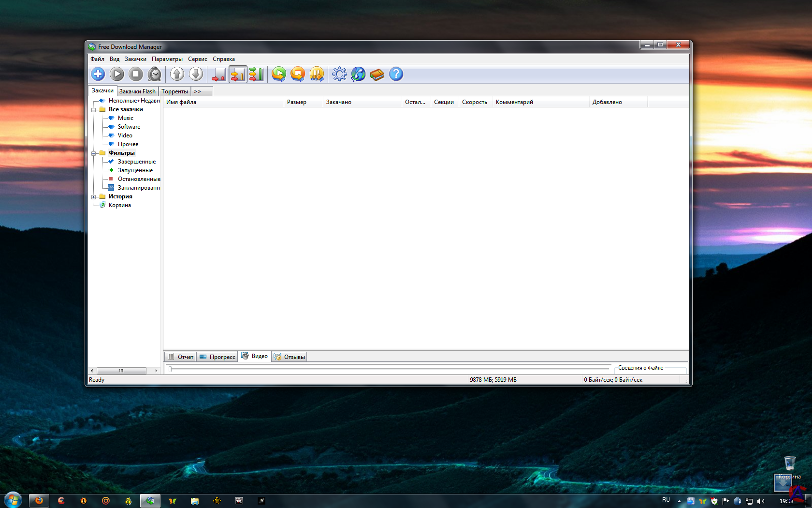This screenshot has height=508, width=812.
Task: Open settings via the blue gear icon
Action: click(339, 74)
